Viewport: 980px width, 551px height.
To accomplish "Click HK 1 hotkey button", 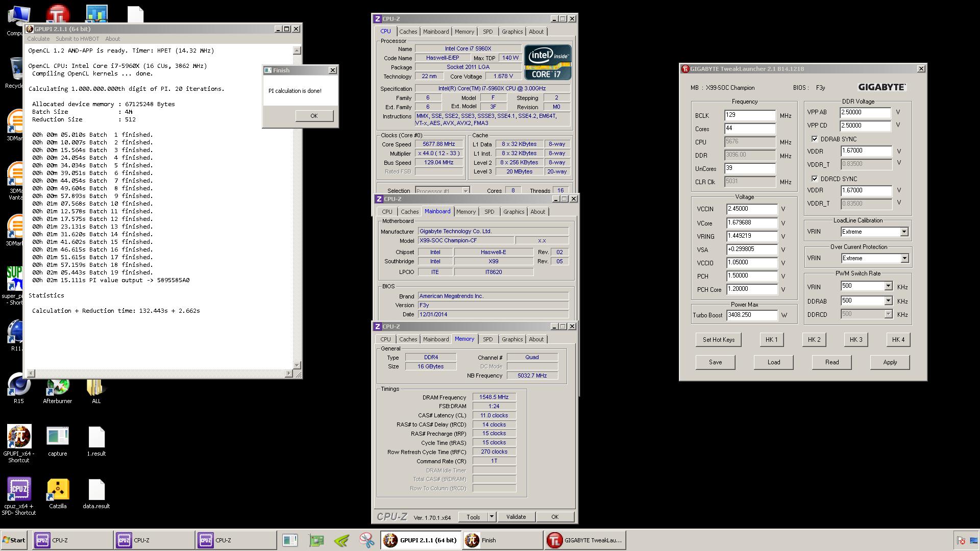I will coord(771,340).
